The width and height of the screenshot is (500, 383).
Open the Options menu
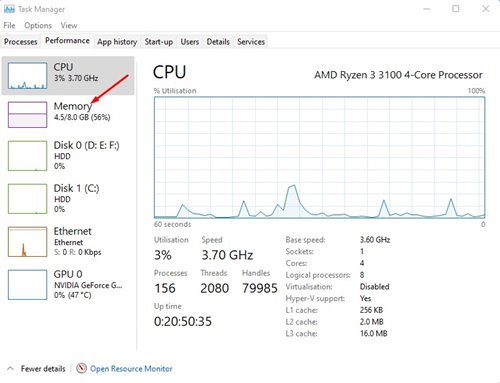38,25
